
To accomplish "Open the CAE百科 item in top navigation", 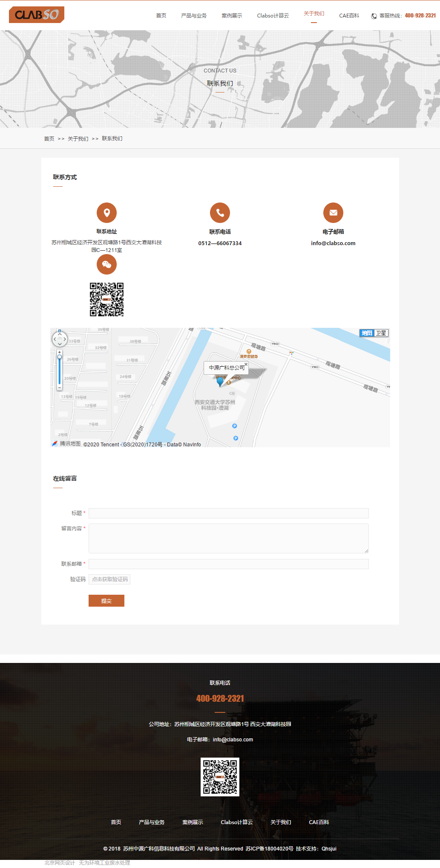I will click(x=349, y=16).
